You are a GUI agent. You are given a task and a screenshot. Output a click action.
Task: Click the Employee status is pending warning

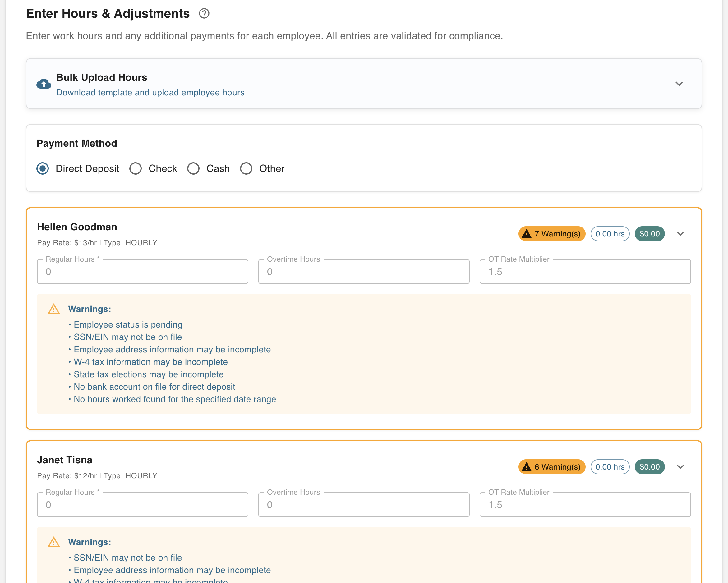(128, 324)
